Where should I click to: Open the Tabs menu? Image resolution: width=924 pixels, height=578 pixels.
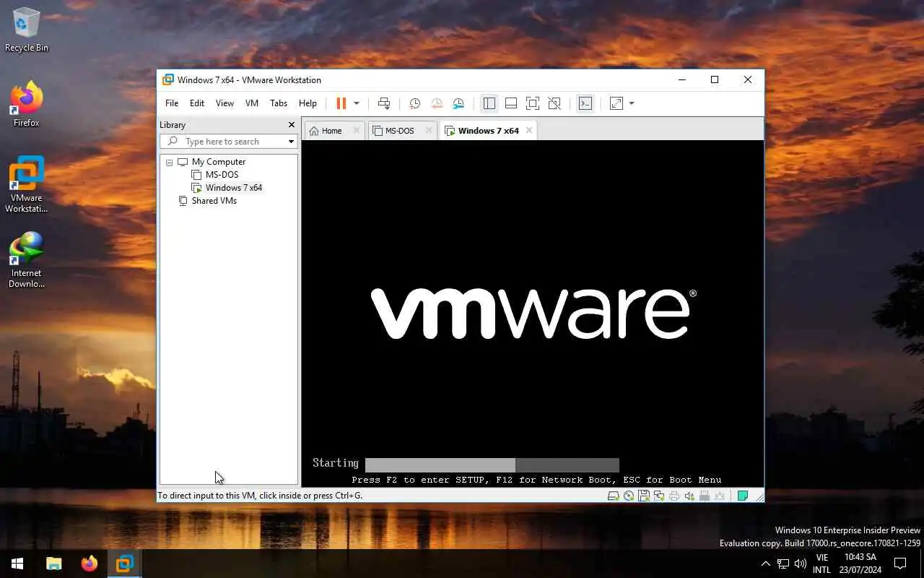[279, 103]
